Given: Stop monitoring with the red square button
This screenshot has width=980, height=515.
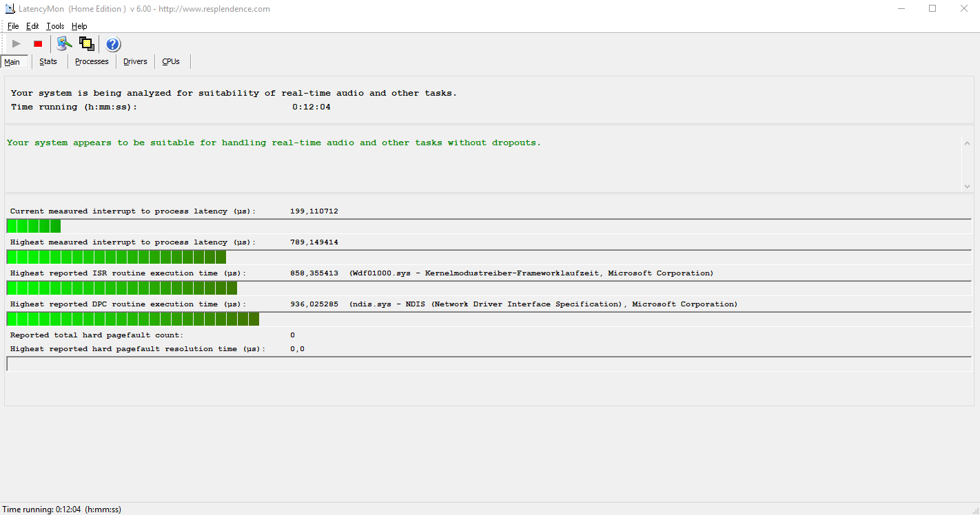Looking at the screenshot, I should click(x=38, y=44).
